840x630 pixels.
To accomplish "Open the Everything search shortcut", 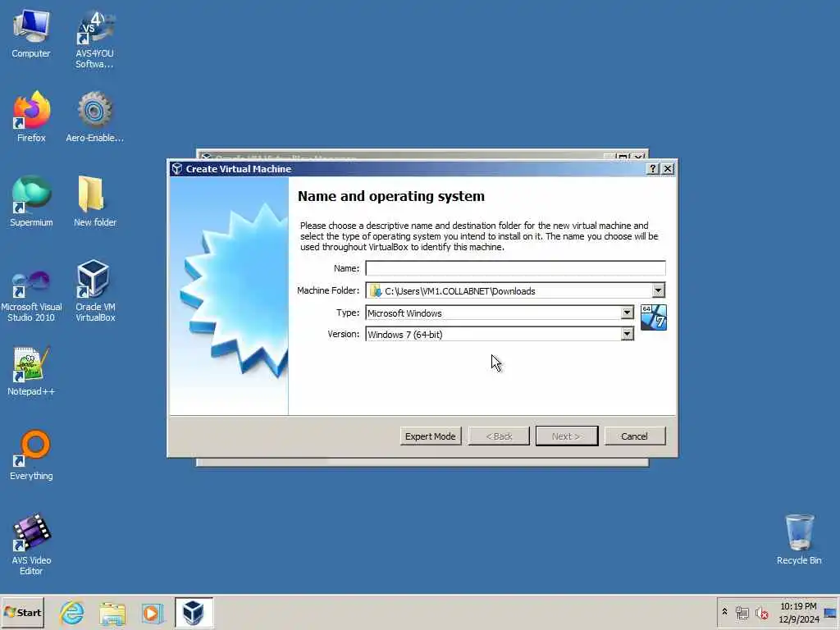I will (31, 455).
